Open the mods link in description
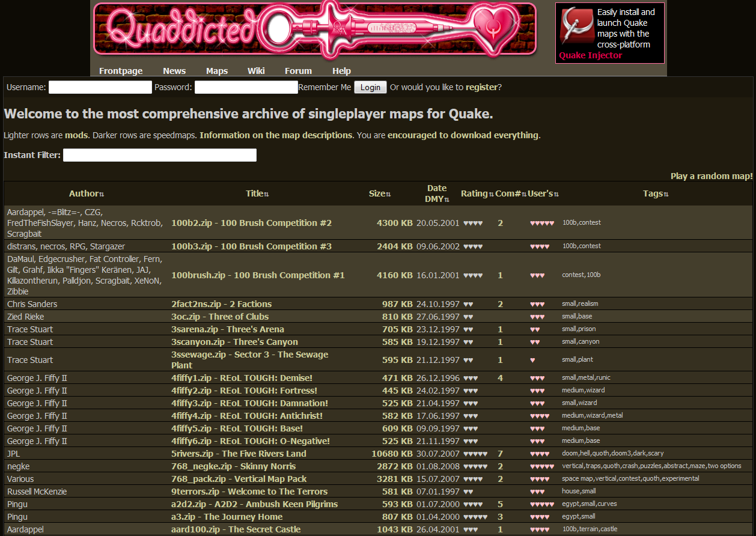The height and width of the screenshot is (536, 756). click(76, 135)
